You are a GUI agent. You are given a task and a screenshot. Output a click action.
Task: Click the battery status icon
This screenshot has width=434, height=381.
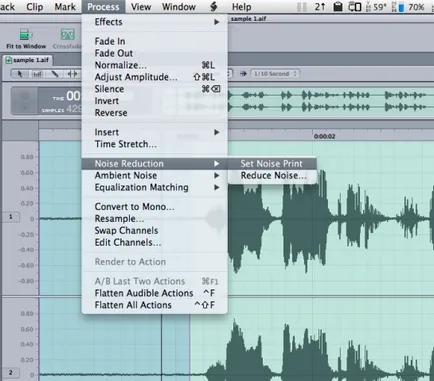click(x=401, y=7)
